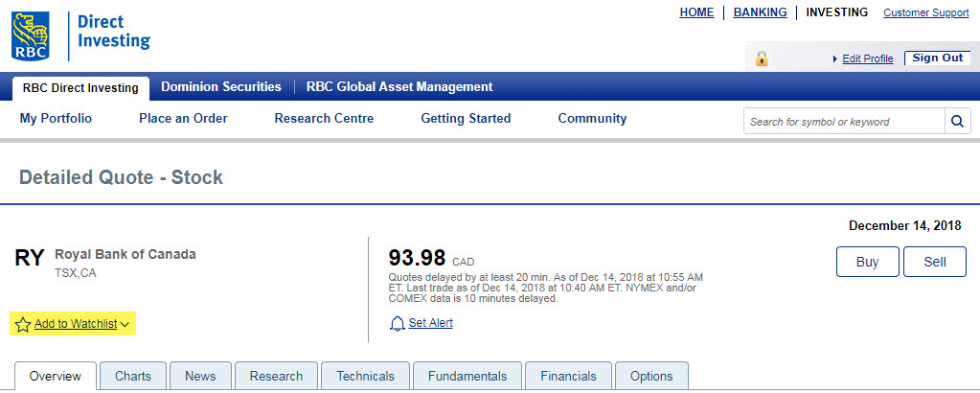Select the Fundamentals tab
Viewport: 980px width, 393px height.
[x=467, y=376]
